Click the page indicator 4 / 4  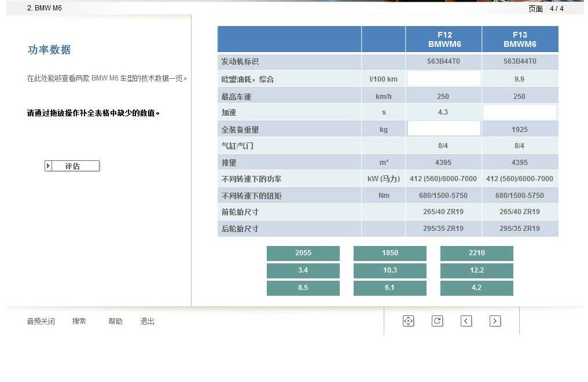557,8
